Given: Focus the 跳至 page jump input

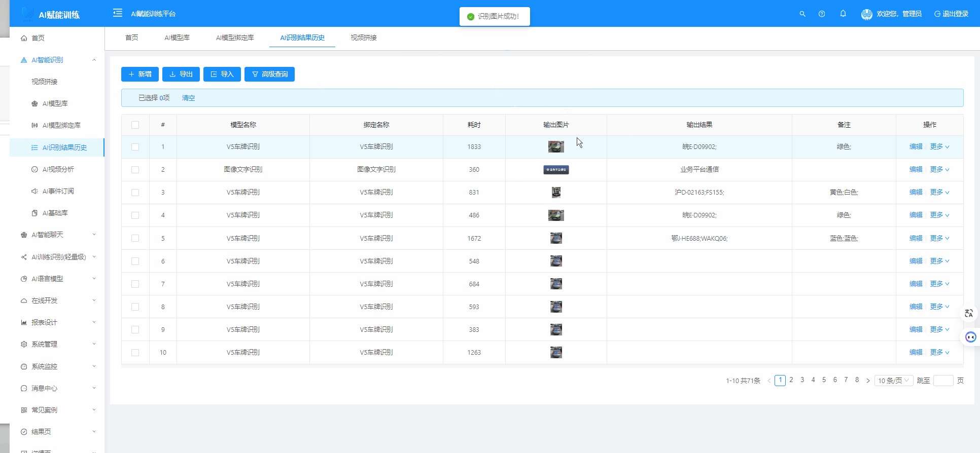Looking at the screenshot, I should click(x=943, y=381).
